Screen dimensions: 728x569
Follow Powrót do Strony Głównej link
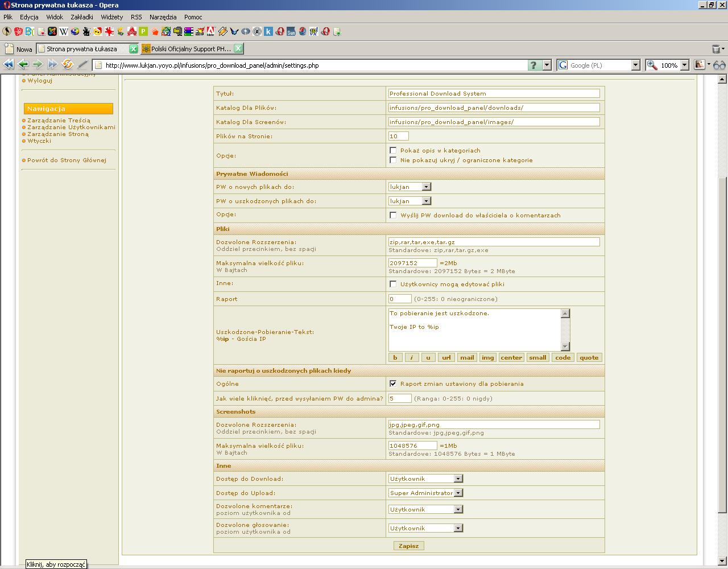pyautogui.click(x=67, y=160)
